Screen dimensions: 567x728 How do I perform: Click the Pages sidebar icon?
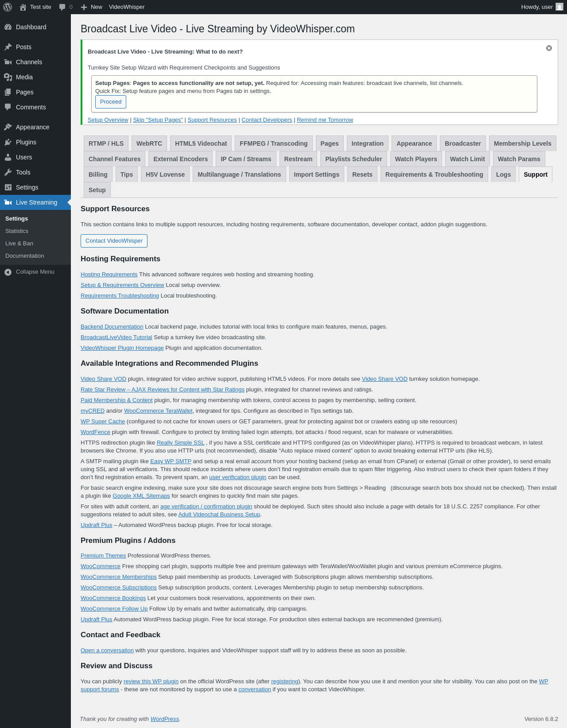tap(8, 92)
